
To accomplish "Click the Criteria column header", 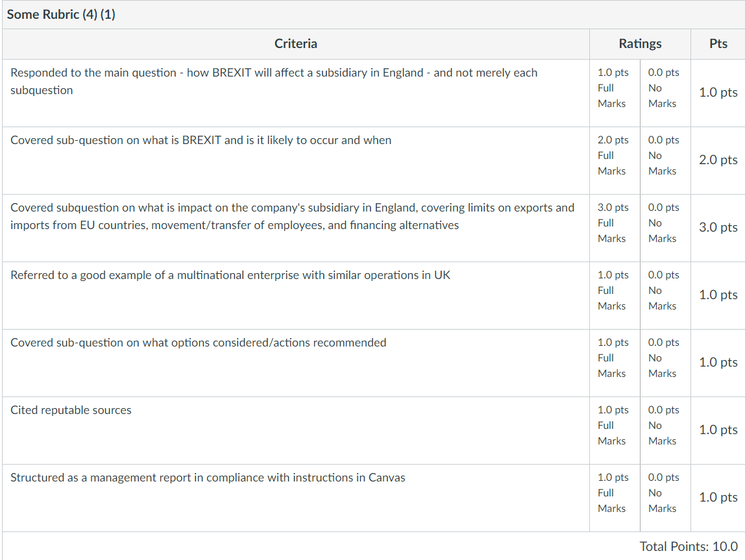I will click(x=295, y=43).
